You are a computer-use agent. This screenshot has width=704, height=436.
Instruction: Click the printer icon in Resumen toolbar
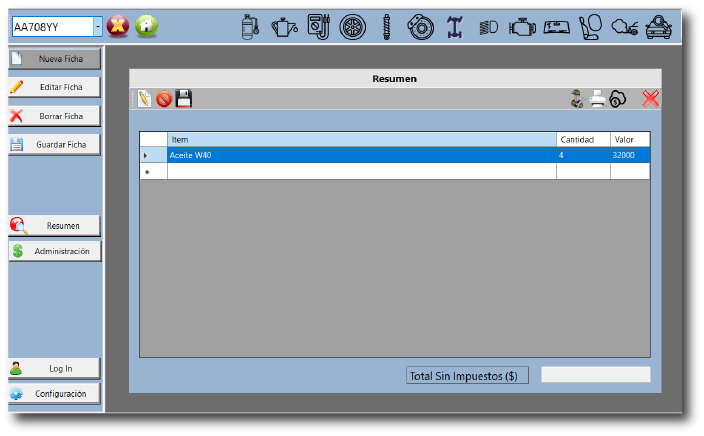coord(597,98)
